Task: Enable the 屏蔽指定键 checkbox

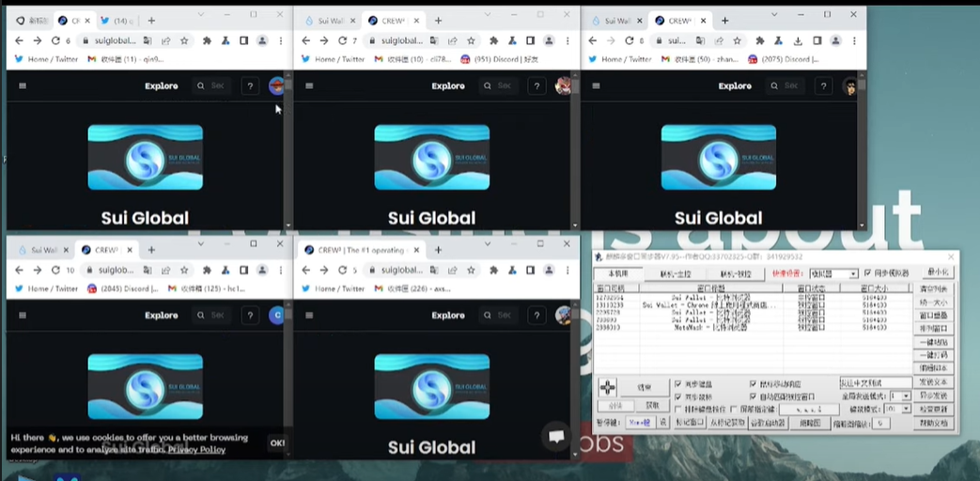Action: [734, 410]
